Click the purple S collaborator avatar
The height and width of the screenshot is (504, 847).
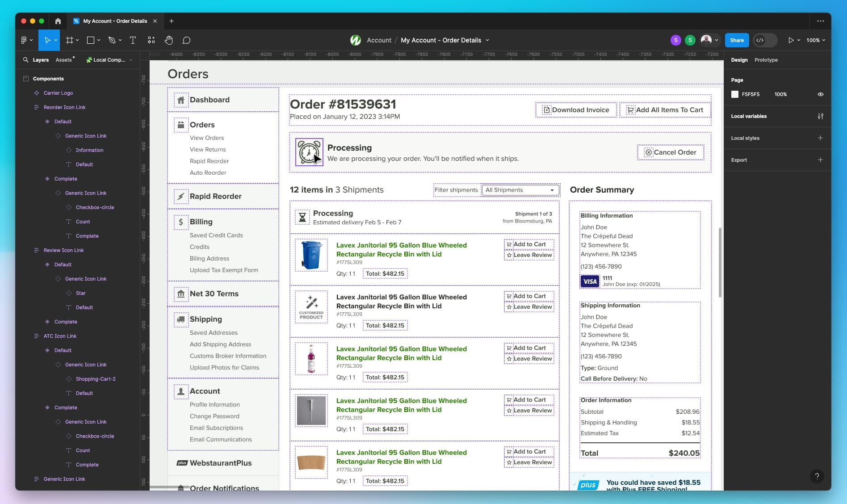tap(675, 40)
